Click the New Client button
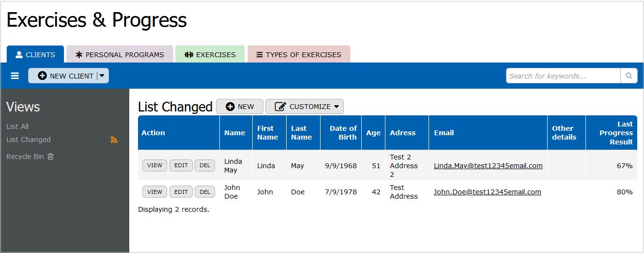The width and height of the screenshot is (644, 253). click(x=65, y=76)
